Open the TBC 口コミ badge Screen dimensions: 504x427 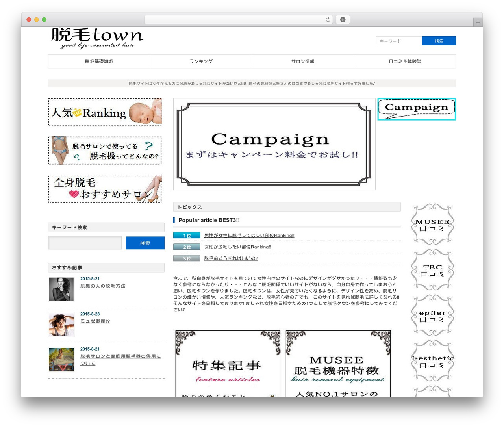point(432,270)
